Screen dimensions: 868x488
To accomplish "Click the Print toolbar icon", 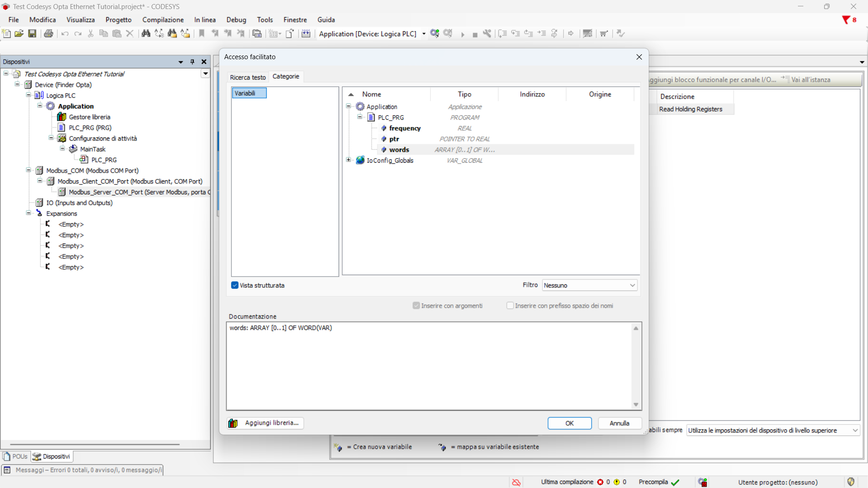I will click(48, 33).
